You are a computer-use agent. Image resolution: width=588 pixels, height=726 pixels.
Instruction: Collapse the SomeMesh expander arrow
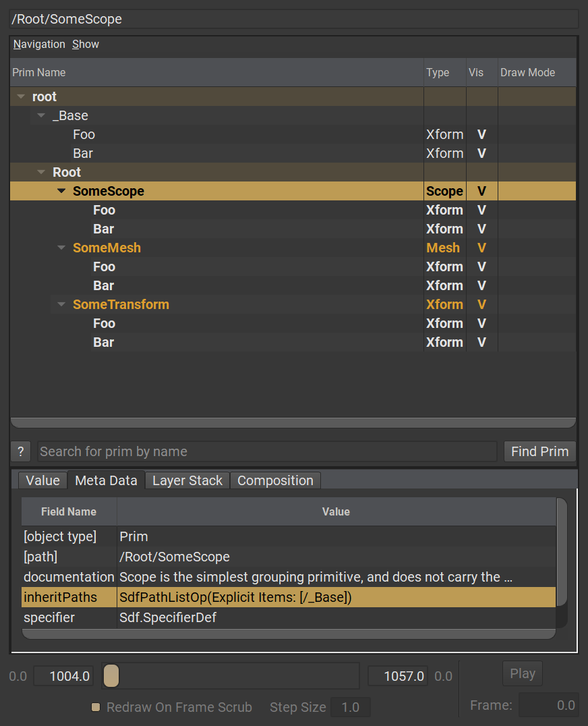pyautogui.click(x=61, y=248)
